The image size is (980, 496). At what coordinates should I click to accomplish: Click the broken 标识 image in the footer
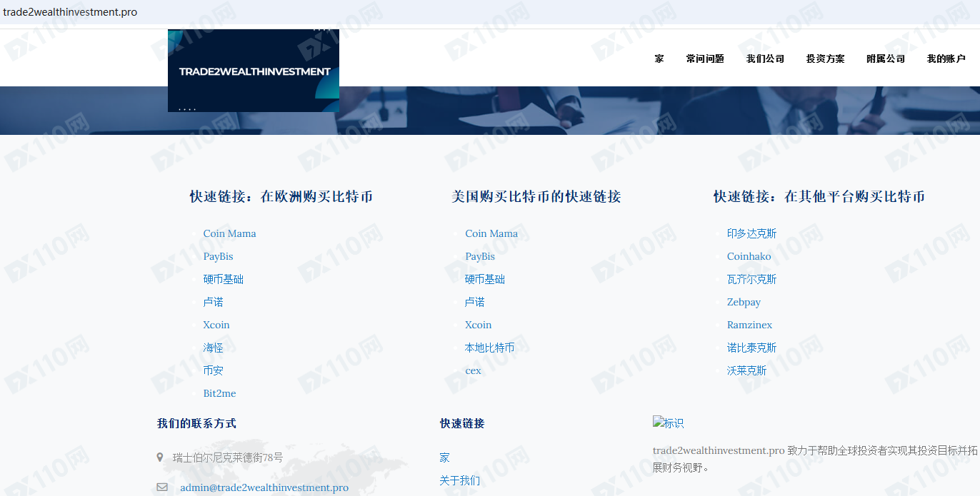[x=668, y=423]
